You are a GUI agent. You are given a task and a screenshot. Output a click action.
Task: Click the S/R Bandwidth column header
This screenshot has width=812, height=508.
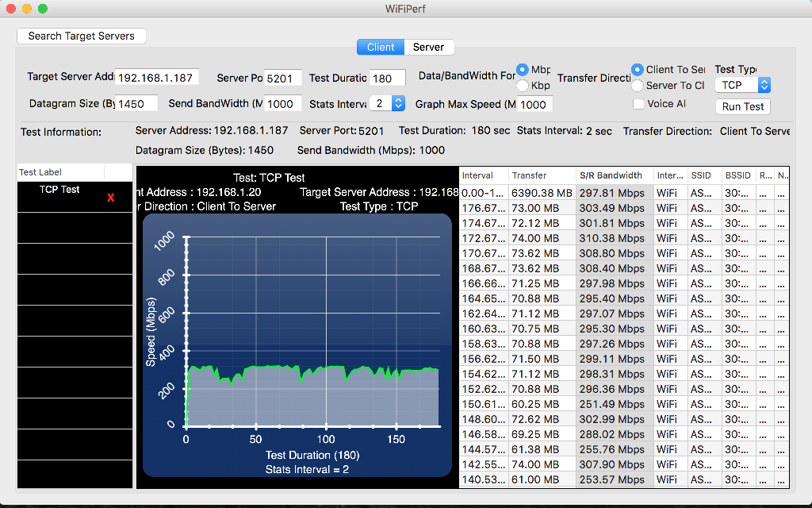tap(610, 175)
